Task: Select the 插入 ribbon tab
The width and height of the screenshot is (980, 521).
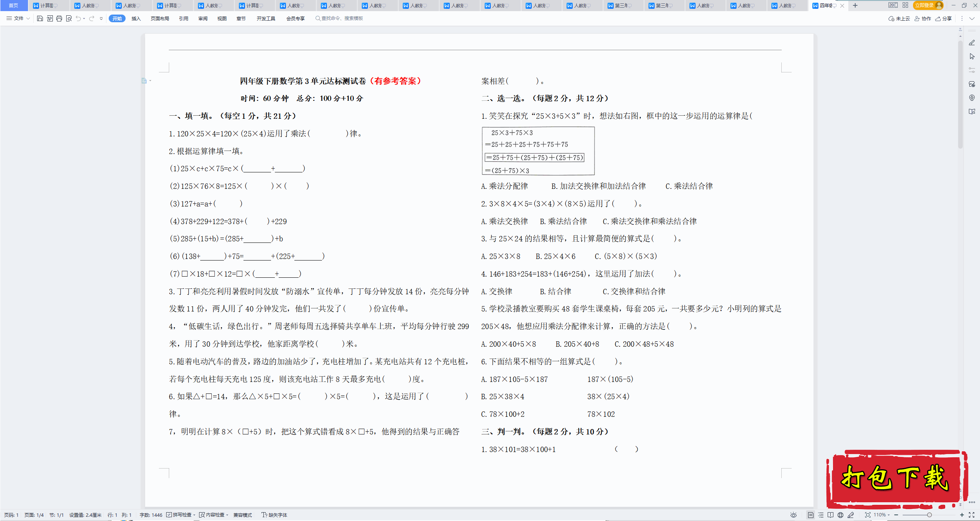Action: [x=136, y=18]
